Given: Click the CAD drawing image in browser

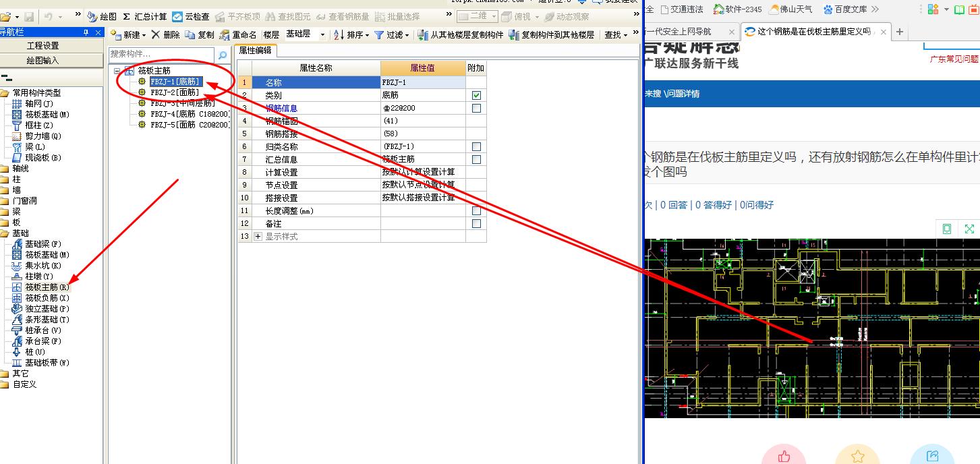Looking at the screenshot, I should [812, 328].
